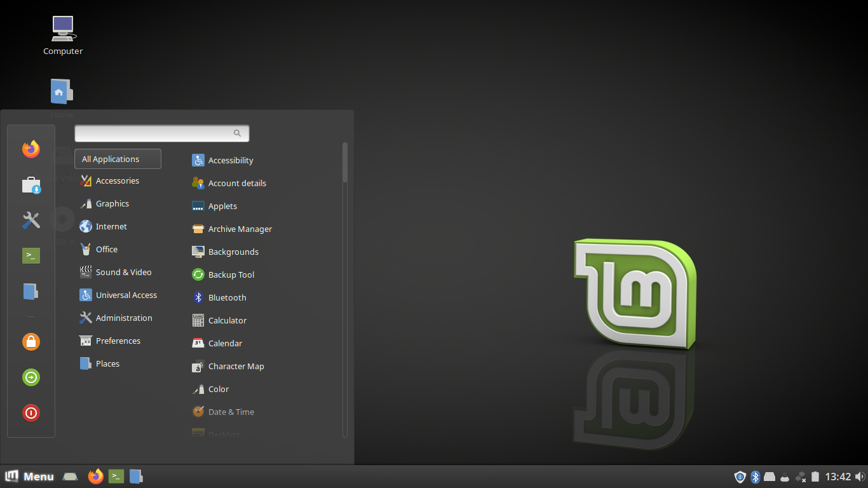This screenshot has height=488, width=868.
Task: Launch Terminal from the menu favorites sidebar
Action: pyautogui.click(x=31, y=256)
